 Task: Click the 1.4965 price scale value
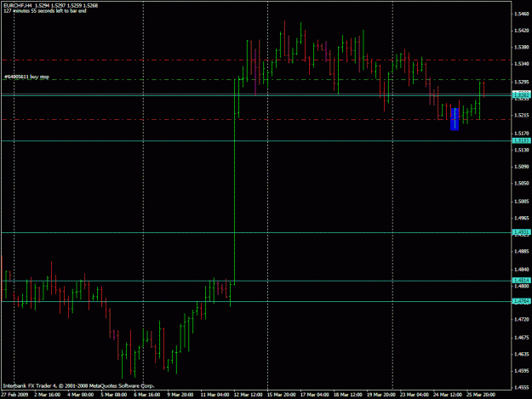tap(522, 218)
